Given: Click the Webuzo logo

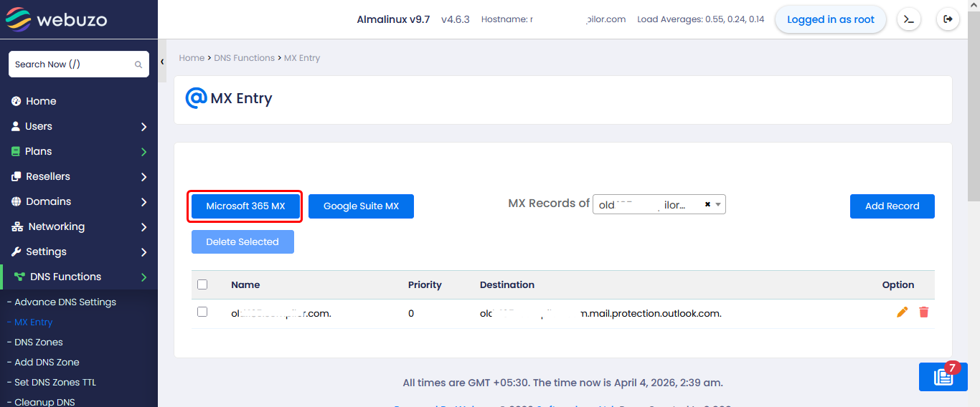Looking at the screenshot, I should click(x=56, y=19).
